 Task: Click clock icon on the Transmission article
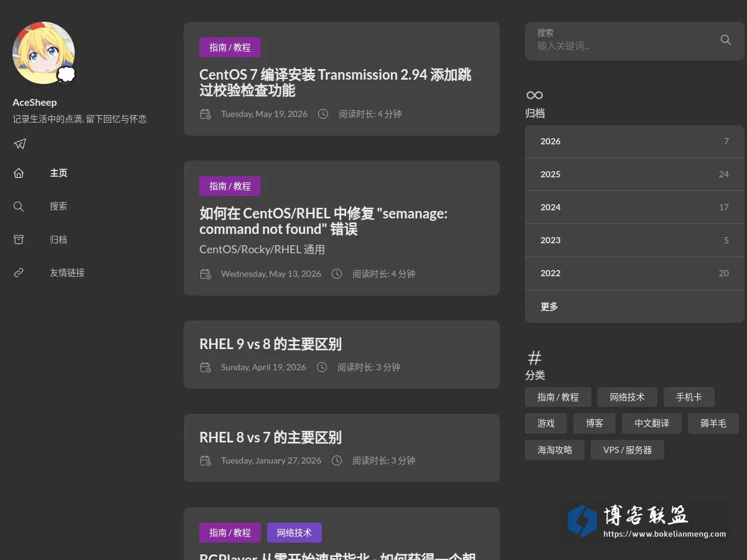(x=323, y=114)
